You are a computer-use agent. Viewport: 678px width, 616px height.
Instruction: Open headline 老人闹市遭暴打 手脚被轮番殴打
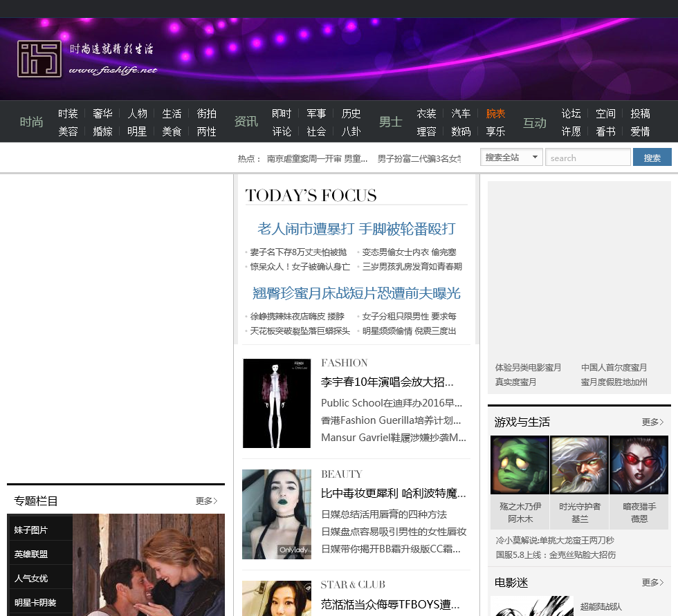tap(356, 229)
